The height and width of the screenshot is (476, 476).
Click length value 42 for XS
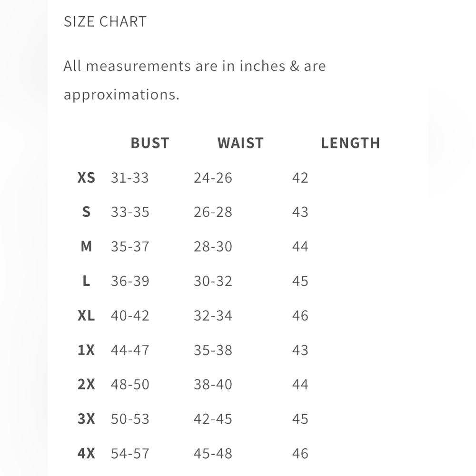(300, 178)
